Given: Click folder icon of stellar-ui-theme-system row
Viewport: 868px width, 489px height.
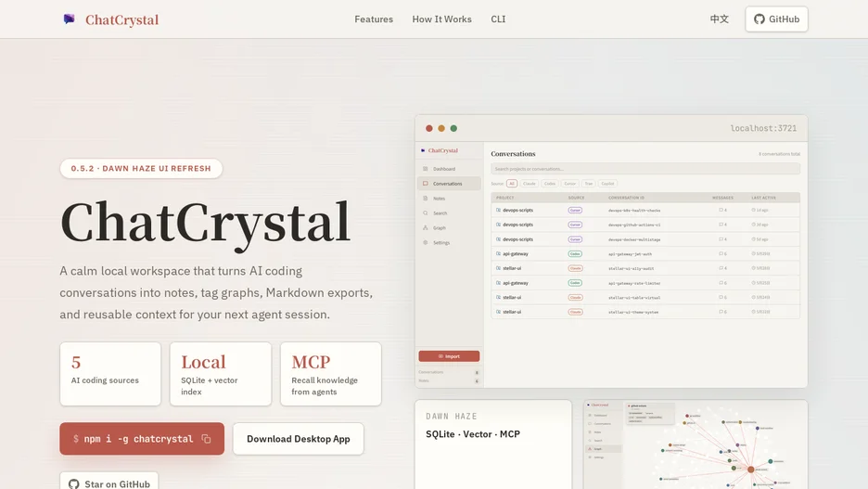Looking at the screenshot, I should pos(498,312).
